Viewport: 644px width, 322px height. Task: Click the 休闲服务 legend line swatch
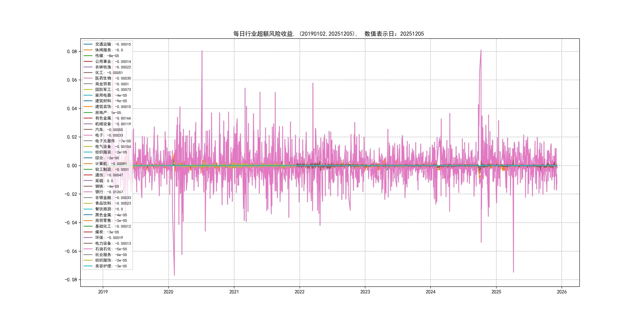pyautogui.click(x=88, y=50)
